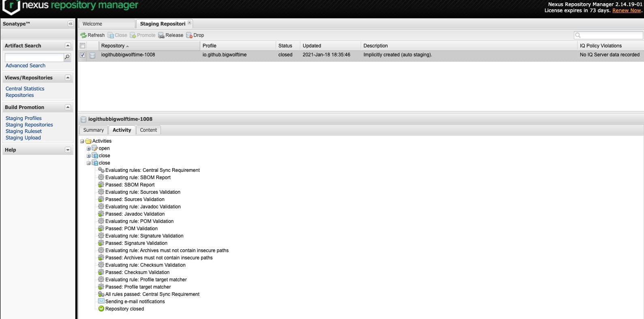Open the Staging Profiles link
This screenshot has height=319, width=644.
(24, 118)
